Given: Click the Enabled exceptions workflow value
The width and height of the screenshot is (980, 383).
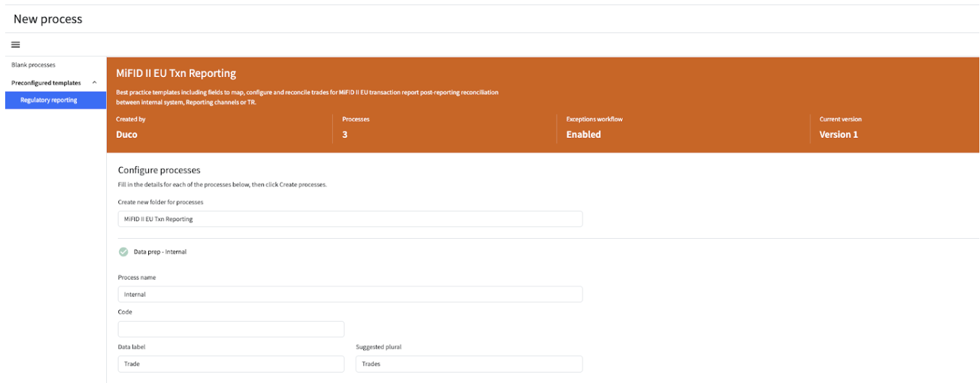Looking at the screenshot, I should tap(584, 135).
